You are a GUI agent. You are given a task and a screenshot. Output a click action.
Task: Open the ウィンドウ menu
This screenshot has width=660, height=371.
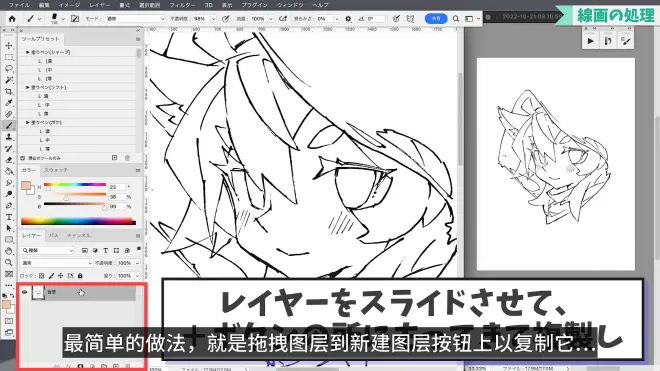pyautogui.click(x=290, y=5)
